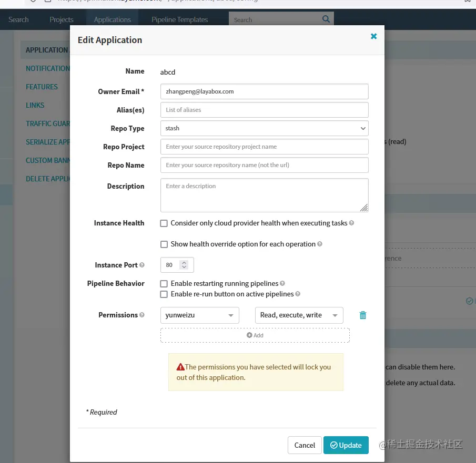Open Applications in the top navigation
The width and height of the screenshot is (476, 463).
(113, 19)
